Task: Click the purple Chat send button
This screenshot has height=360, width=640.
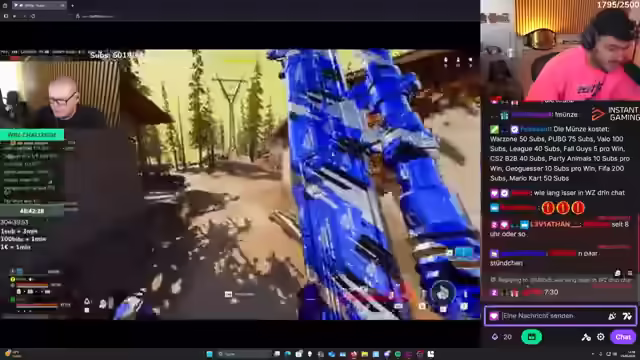Action: click(x=623, y=337)
